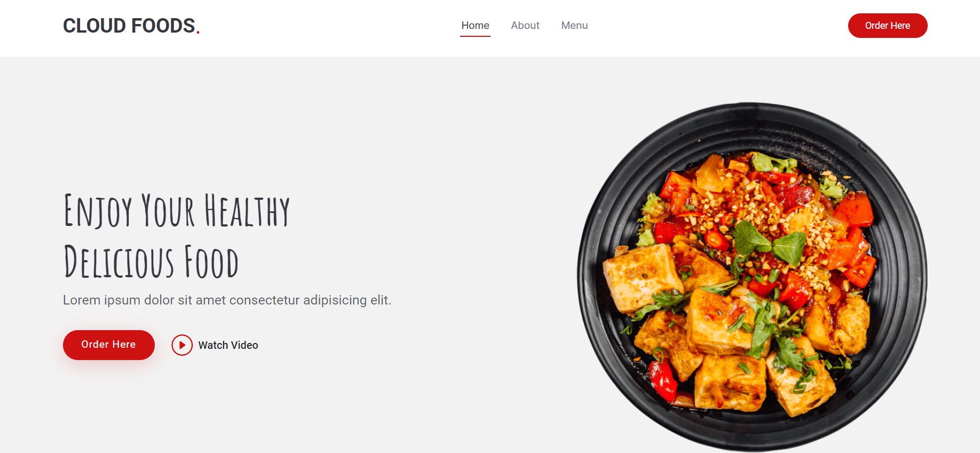Click the red underline beneath Home
The height and width of the screenshot is (453, 980).
475,36
